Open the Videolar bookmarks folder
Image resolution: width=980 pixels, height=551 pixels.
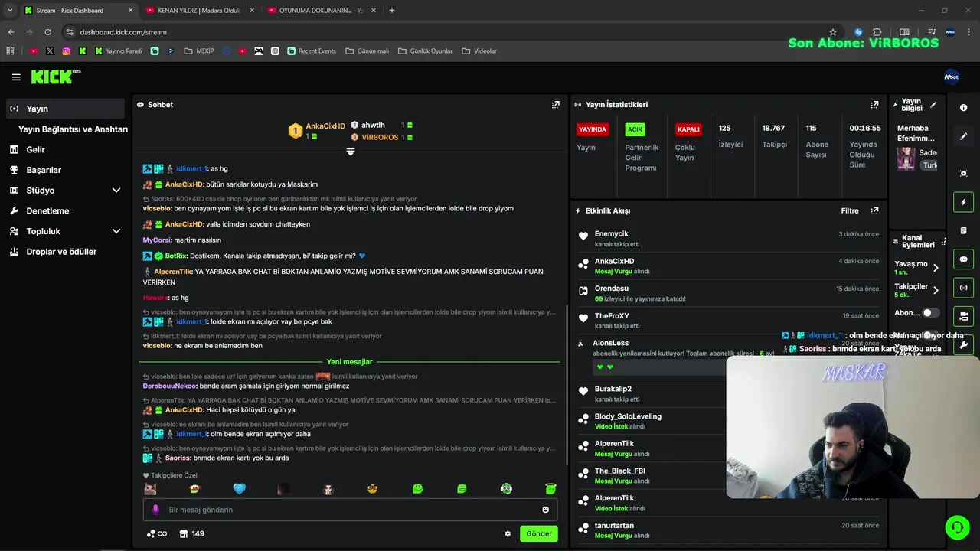[x=479, y=51]
